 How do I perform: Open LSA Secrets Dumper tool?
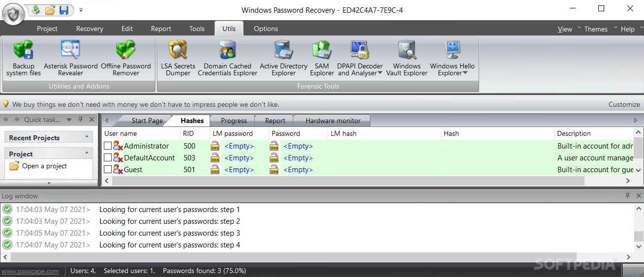pos(178,59)
